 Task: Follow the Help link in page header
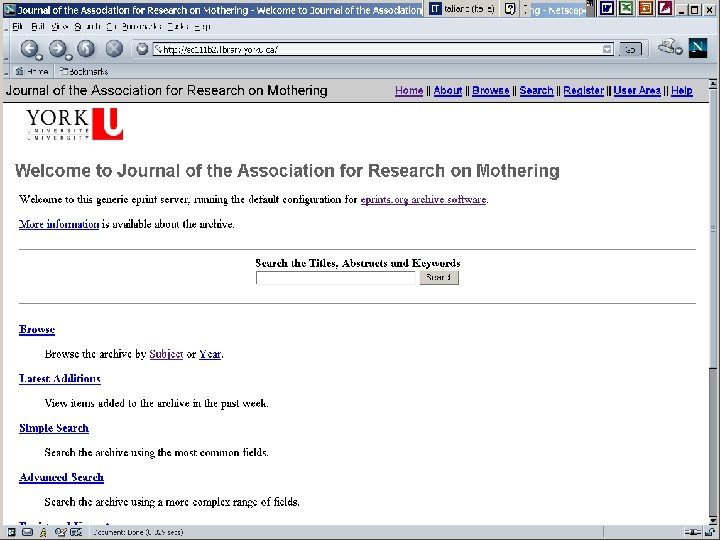(682, 90)
